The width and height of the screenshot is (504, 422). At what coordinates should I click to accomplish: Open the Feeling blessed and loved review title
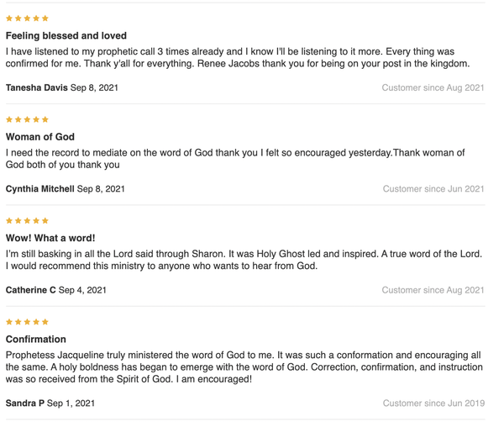(66, 35)
